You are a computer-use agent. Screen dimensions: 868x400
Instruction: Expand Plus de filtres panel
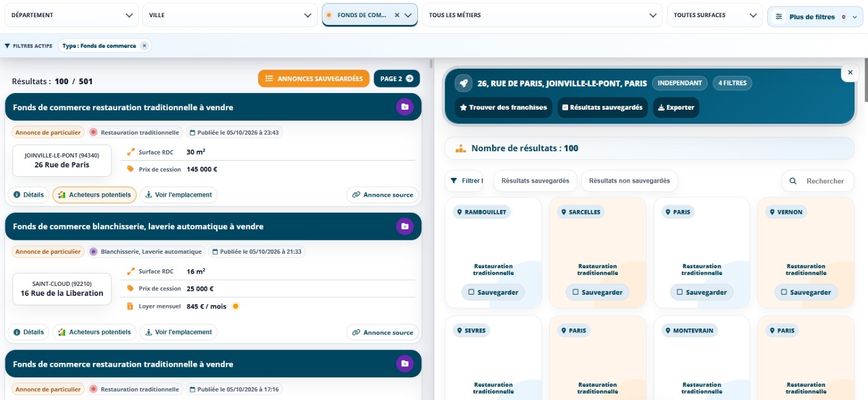[815, 17]
